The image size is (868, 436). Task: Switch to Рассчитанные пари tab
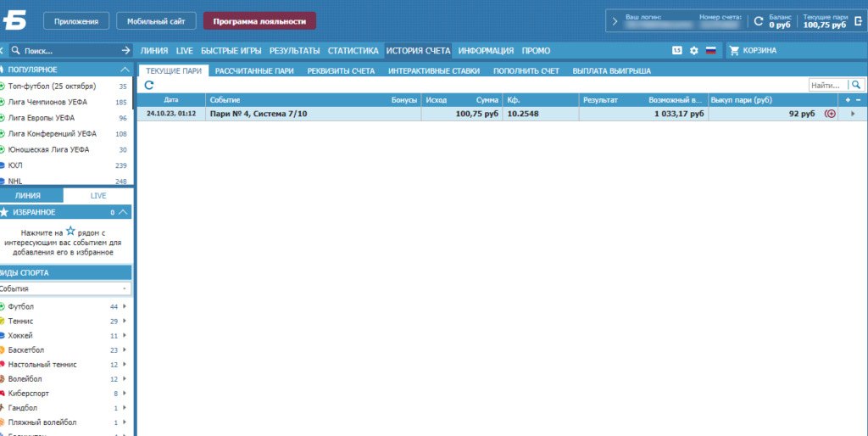pos(254,71)
